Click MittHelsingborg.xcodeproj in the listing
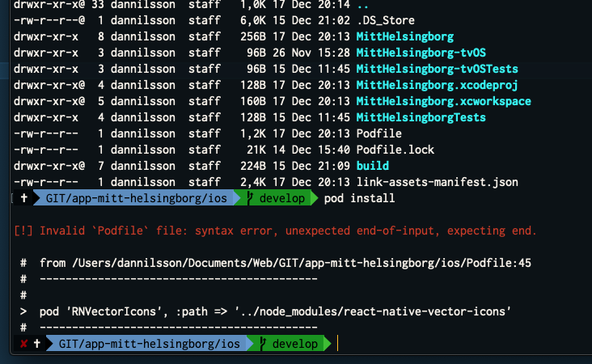Screen dimensions: 592x364 click(x=438, y=85)
